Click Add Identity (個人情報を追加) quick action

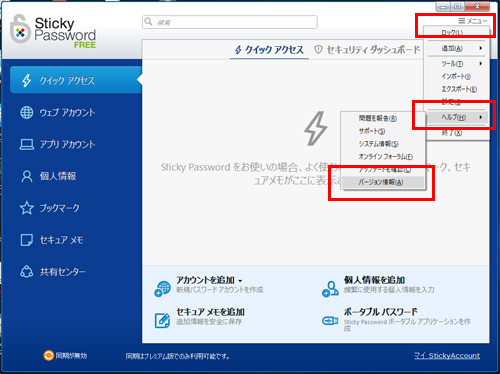(x=379, y=285)
